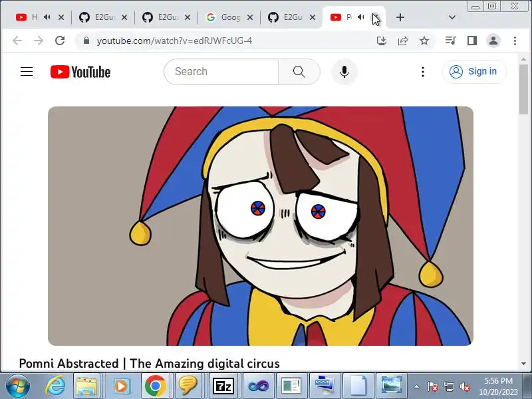Switch to the Google tab
Image resolution: width=532 pixels, height=399 pixels.
click(225, 17)
